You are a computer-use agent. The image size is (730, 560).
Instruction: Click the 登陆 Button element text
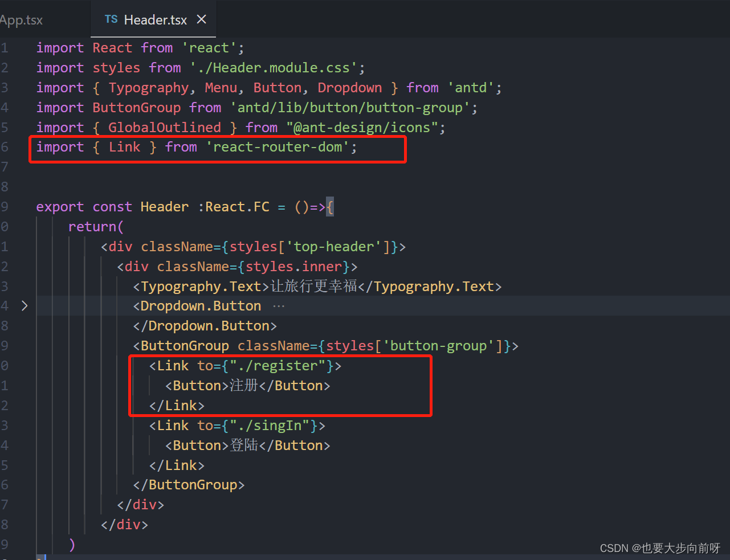pos(244,445)
